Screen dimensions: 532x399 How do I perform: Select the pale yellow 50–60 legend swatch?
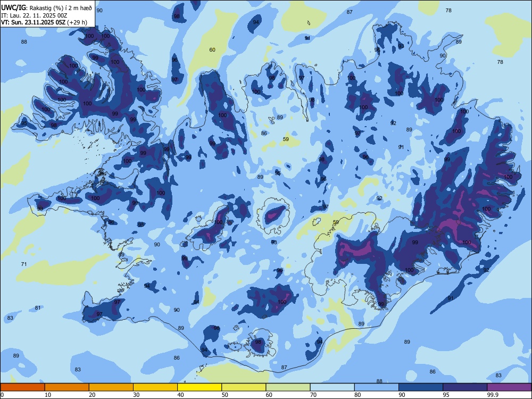click(244, 387)
